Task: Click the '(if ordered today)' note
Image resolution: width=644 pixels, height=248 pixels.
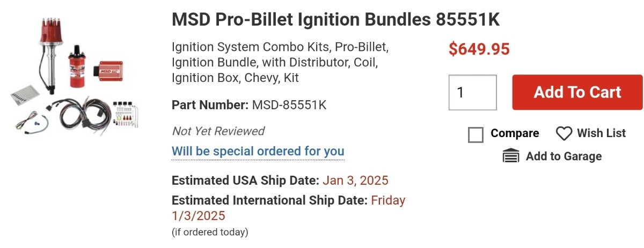Action: pos(210,232)
